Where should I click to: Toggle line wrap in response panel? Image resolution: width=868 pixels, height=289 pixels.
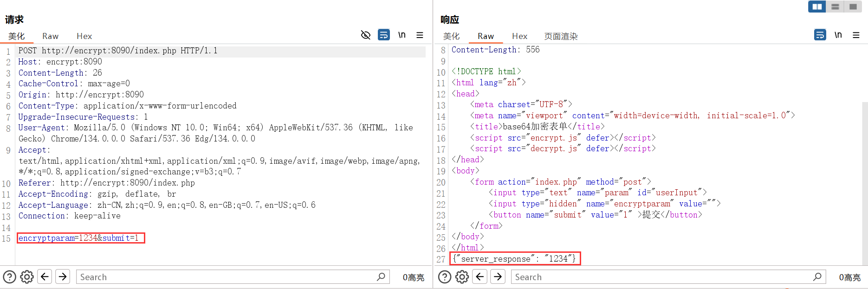click(820, 35)
